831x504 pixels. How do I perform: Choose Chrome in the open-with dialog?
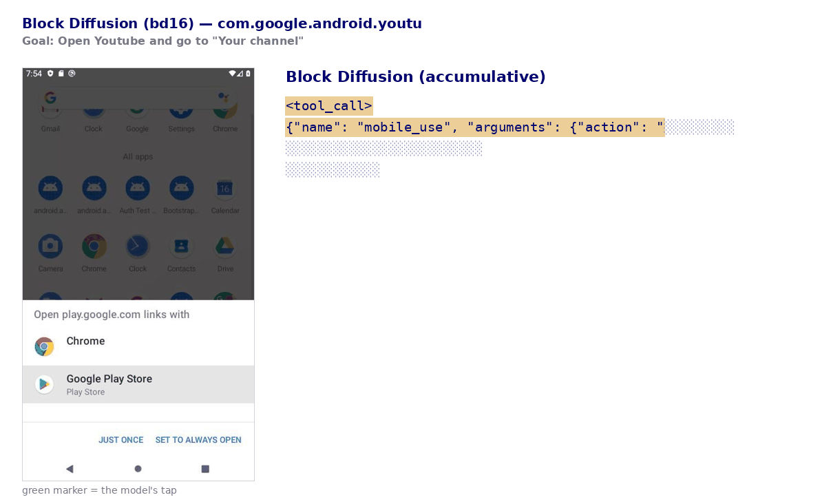138,346
